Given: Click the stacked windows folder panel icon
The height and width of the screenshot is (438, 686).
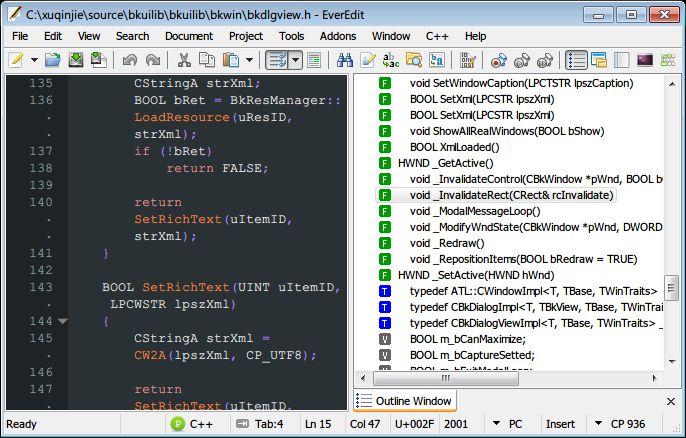Looking at the screenshot, I should tap(599, 60).
